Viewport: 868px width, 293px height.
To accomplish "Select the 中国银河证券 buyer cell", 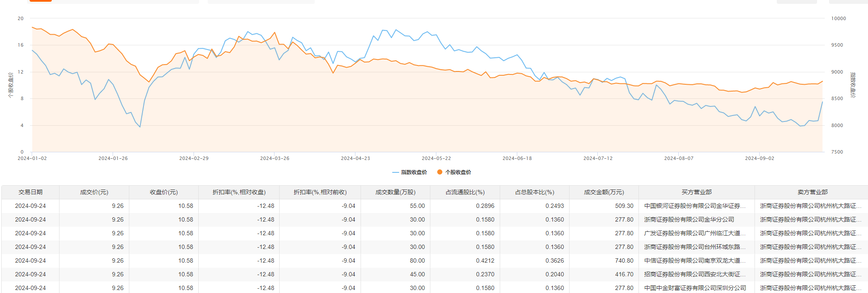I will (x=695, y=206).
